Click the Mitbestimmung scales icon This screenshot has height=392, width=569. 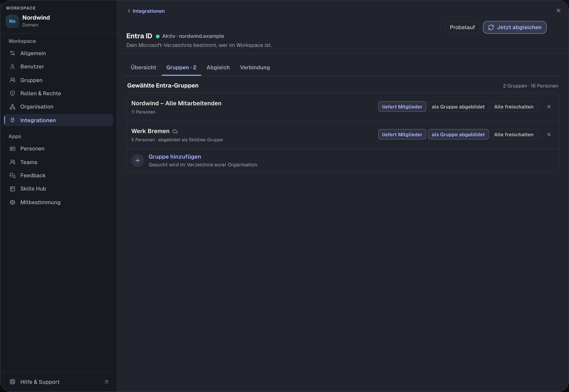(12, 202)
